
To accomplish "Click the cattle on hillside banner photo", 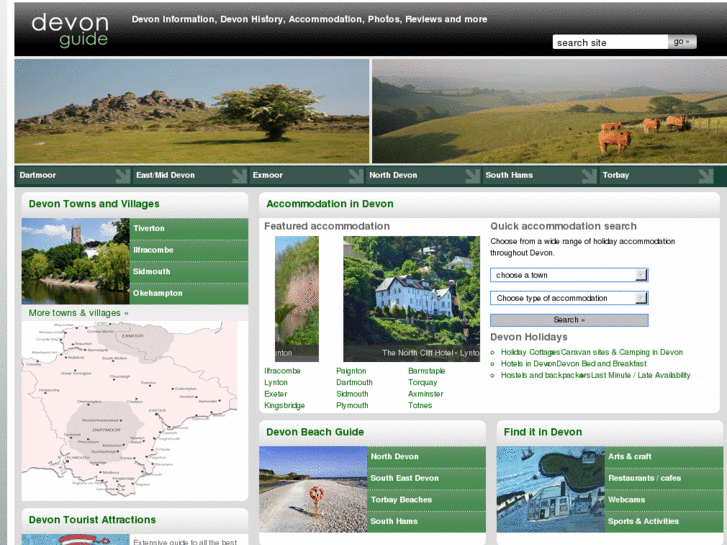I will click(549, 111).
